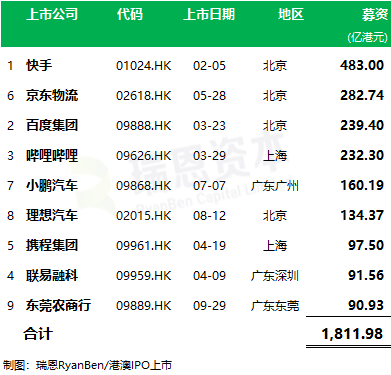Select company name 携程集团
Image resolution: width=391 pixels, height=375 pixels.
pos(52,245)
